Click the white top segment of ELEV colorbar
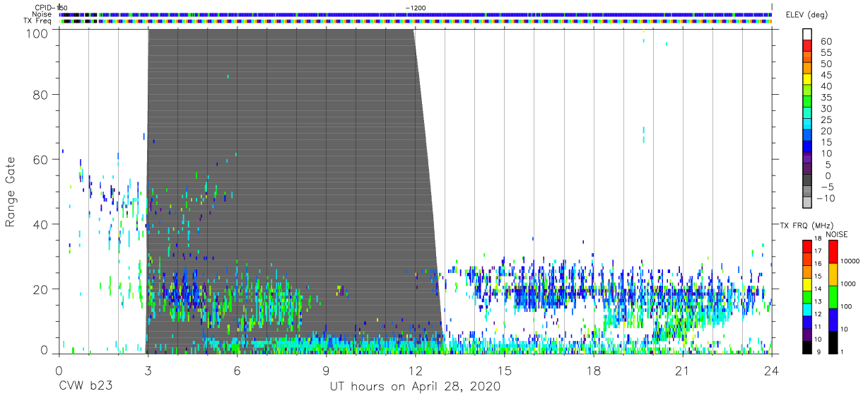 click(x=807, y=33)
